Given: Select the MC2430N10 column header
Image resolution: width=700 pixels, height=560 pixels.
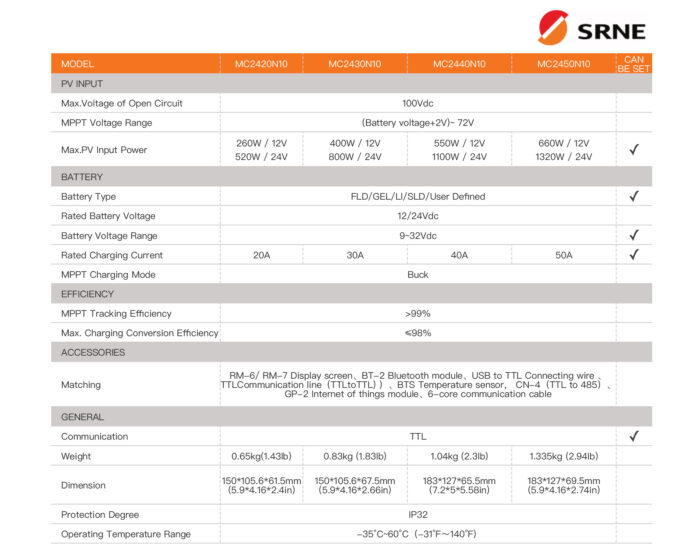Looking at the screenshot, I should (x=355, y=64).
